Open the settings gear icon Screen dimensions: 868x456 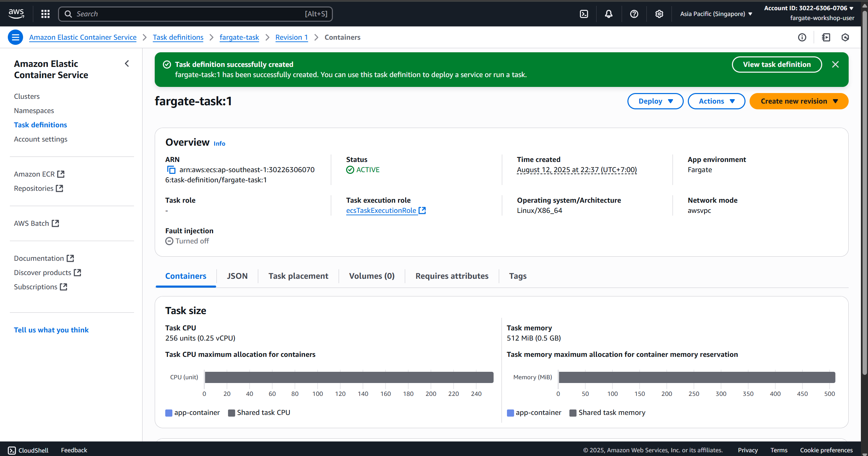(659, 14)
